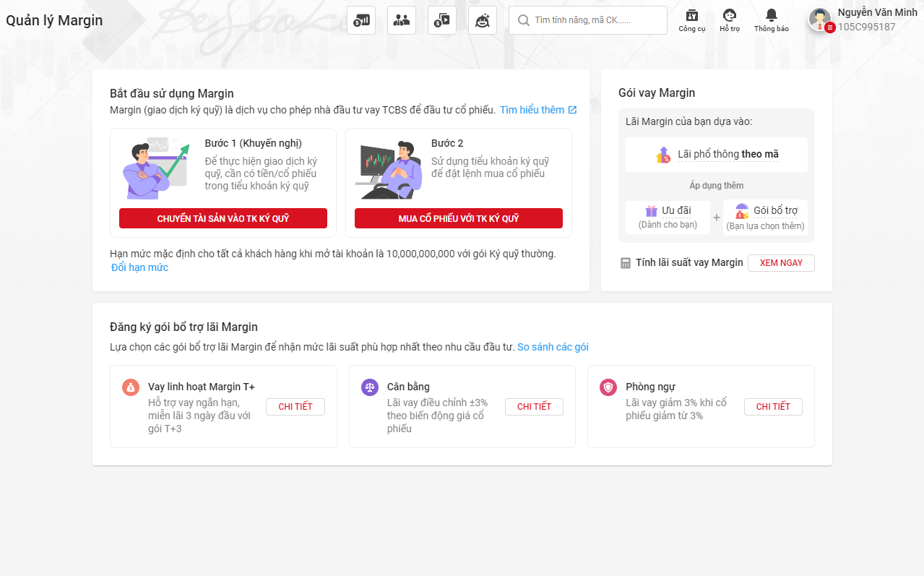Click the robot assistant icon
The image size is (924, 576).
483,20
